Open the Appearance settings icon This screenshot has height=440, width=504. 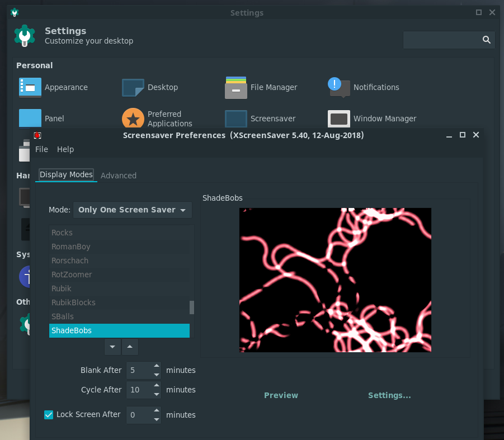tap(30, 87)
